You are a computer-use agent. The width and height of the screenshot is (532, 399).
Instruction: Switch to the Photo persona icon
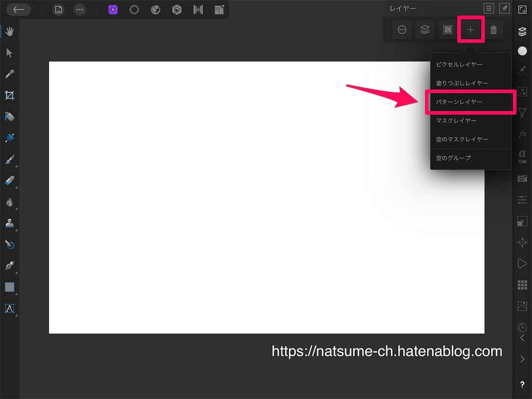[113, 9]
